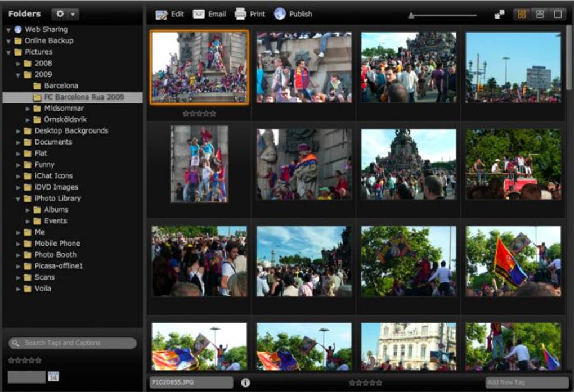Click the search magnifier icon
The width and height of the screenshot is (574, 392).
[x=15, y=343]
